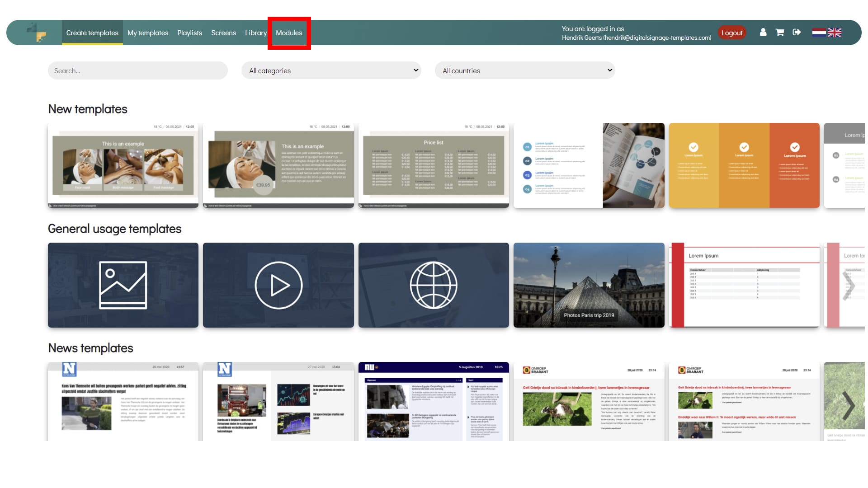868x488 pixels.
Task: Open orange three-column checkmark template
Action: (744, 165)
